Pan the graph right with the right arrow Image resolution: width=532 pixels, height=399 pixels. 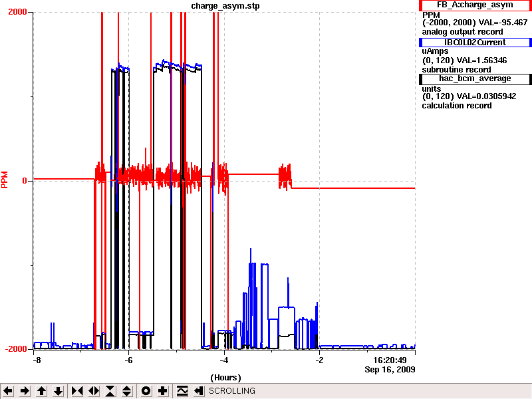coord(25,391)
